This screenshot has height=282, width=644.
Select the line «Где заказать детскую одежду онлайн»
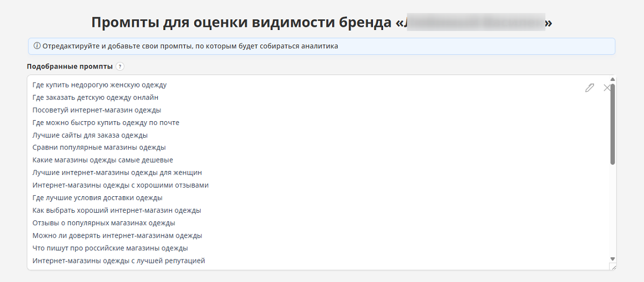click(95, 98)
